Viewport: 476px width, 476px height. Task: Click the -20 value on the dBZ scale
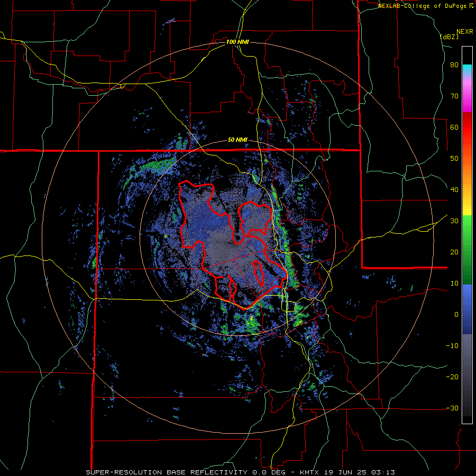click(452, 377)
